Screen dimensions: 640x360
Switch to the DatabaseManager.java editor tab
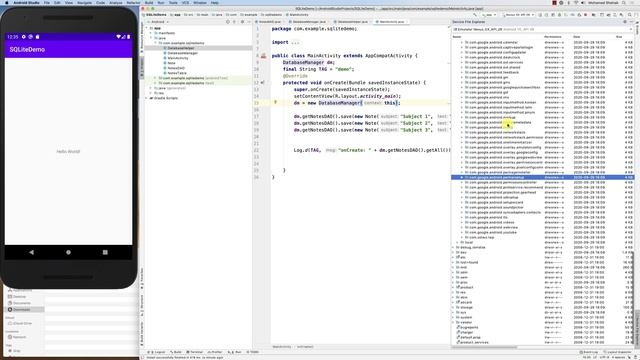[x=309, y=22]
